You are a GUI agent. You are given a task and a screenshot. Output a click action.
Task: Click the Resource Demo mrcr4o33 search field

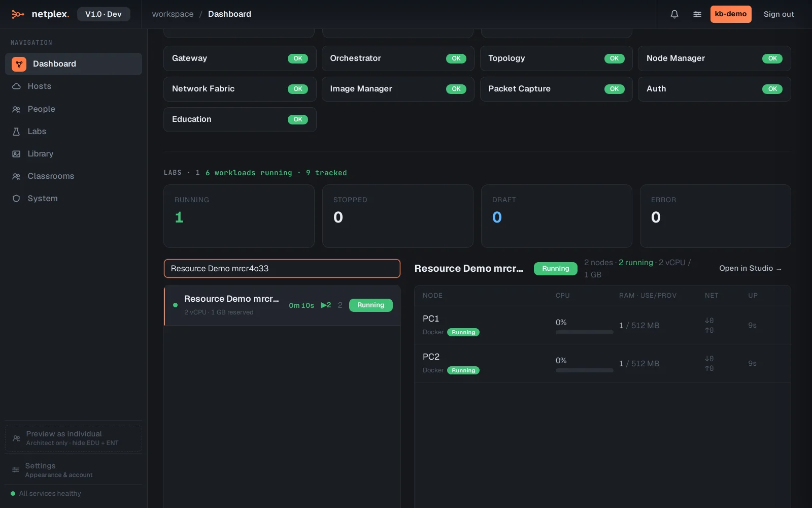(x=282, y=269)
